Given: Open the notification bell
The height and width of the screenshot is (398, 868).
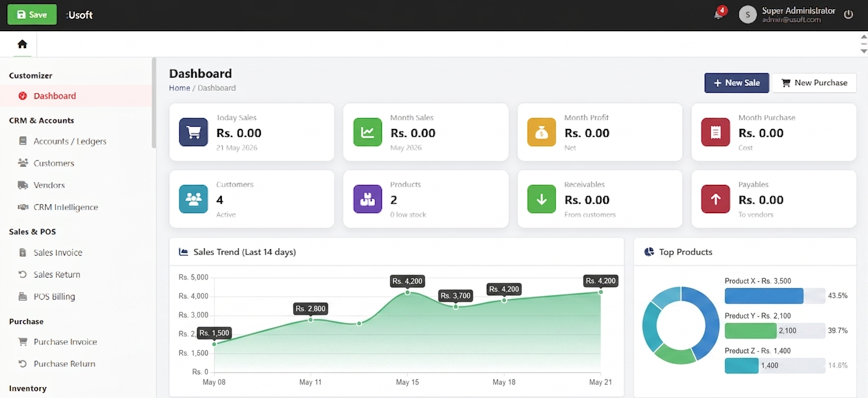Looking at the screenshot, I should [x=719, y=14].
